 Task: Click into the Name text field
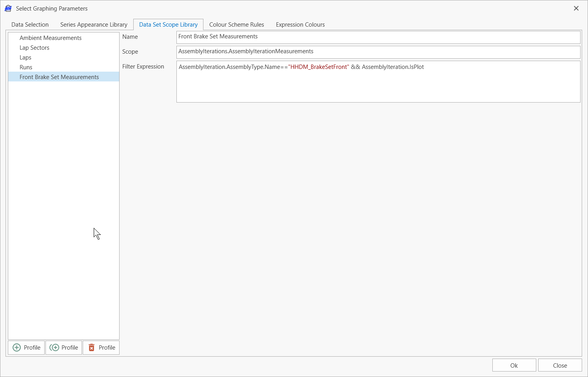coord(378,37)
